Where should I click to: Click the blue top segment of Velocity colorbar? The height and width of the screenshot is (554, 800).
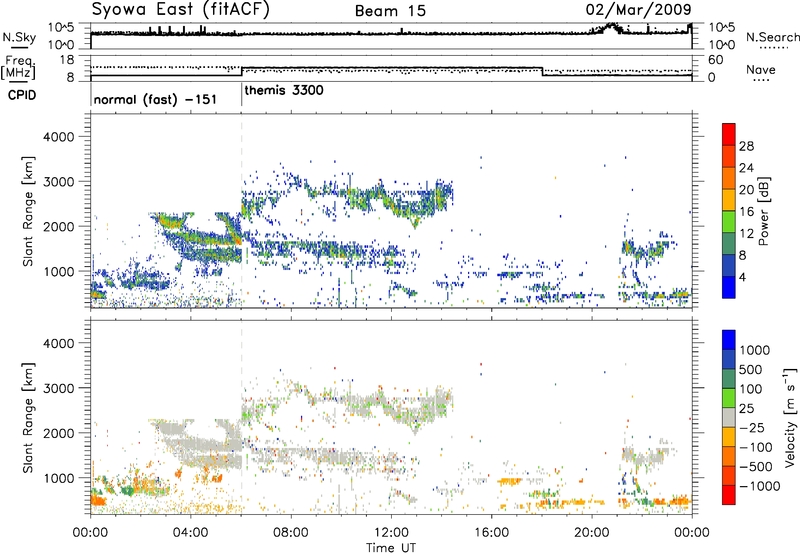tap(729, 340)
